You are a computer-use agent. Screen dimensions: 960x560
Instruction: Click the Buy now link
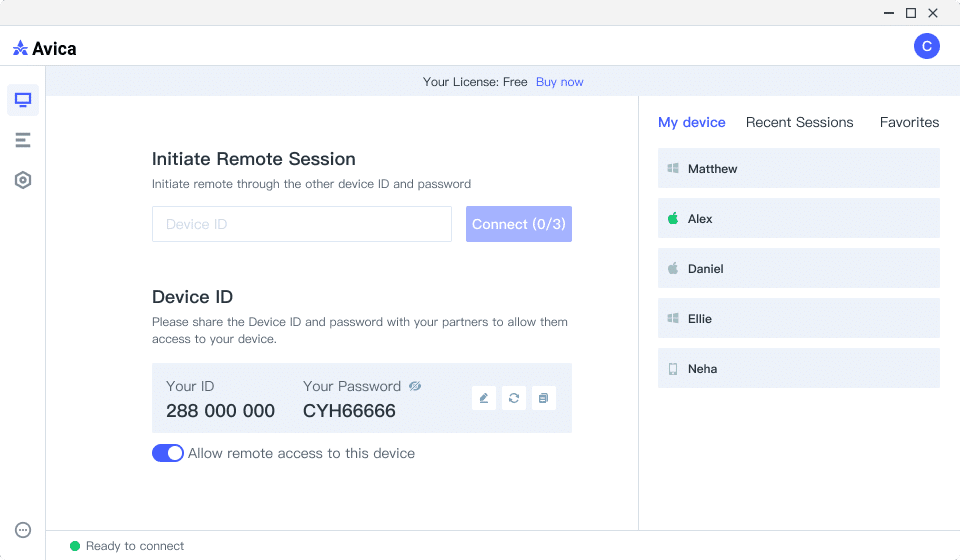click(x=559, y=82)
